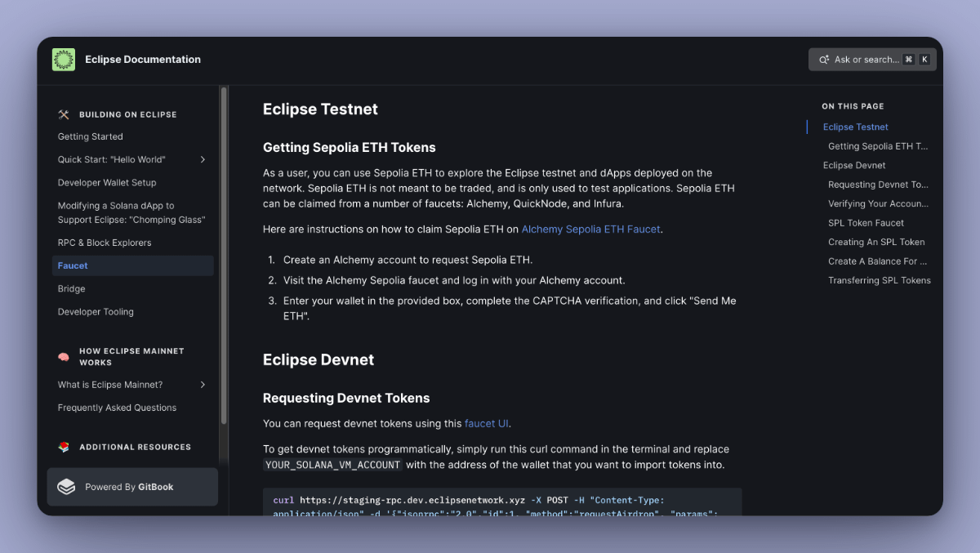Click the Building on Eclipse section header

(x=128, y=114)
